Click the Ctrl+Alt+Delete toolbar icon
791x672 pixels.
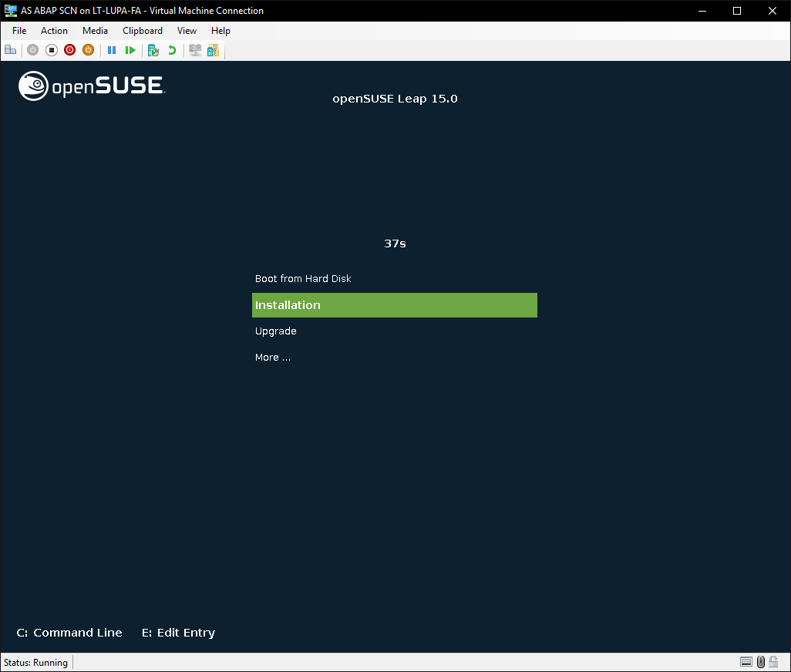[10, 50]
